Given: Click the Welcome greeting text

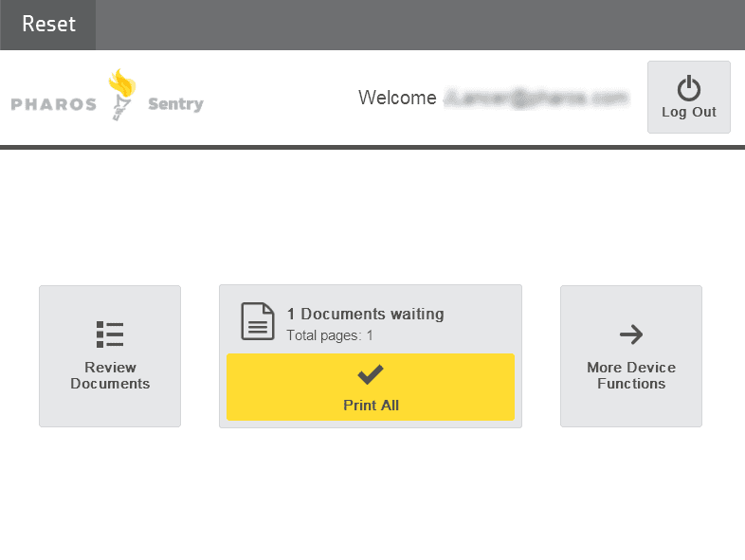Looking at the screenshot, I should pyautogui.click(x=397, y=98).
